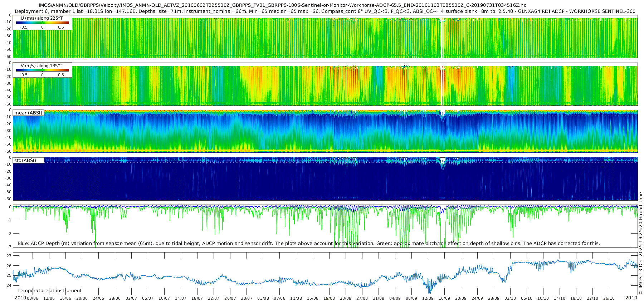This screenshot has height=304, width=644.
Task: Click the 03/08 date tick label
Action: point(263,298)
